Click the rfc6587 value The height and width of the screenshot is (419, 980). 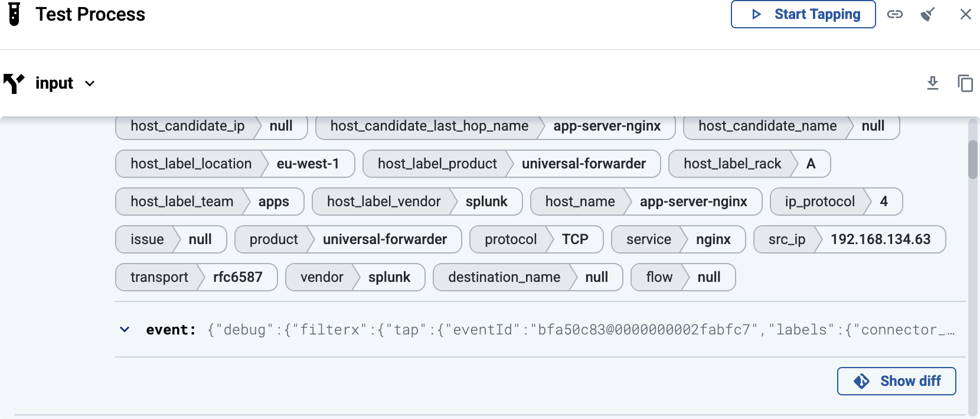[x=237, y=277]
